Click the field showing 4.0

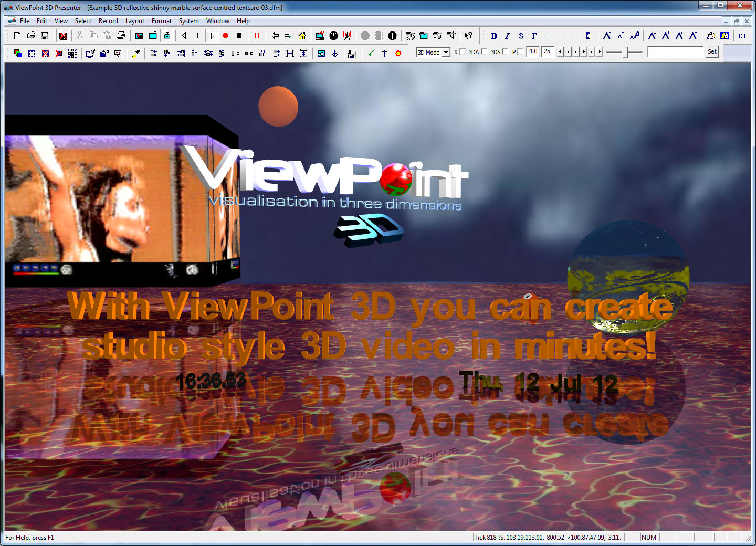533,51
